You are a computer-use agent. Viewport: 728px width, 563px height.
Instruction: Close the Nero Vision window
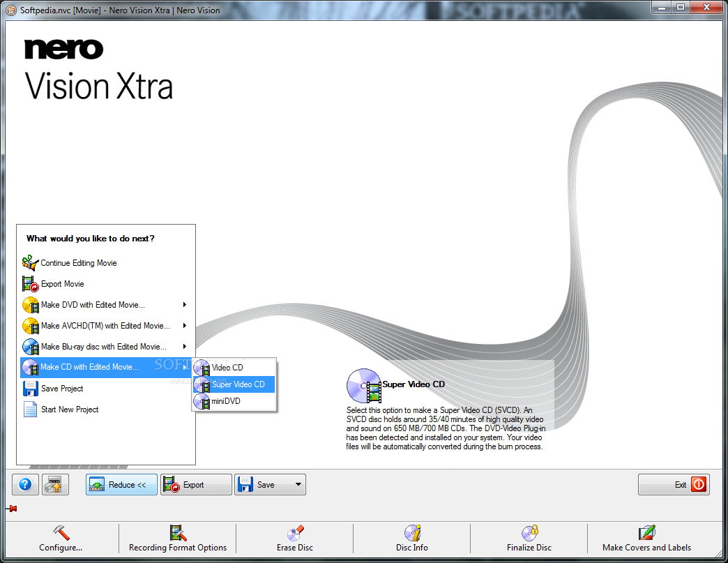tap(706, 8)
